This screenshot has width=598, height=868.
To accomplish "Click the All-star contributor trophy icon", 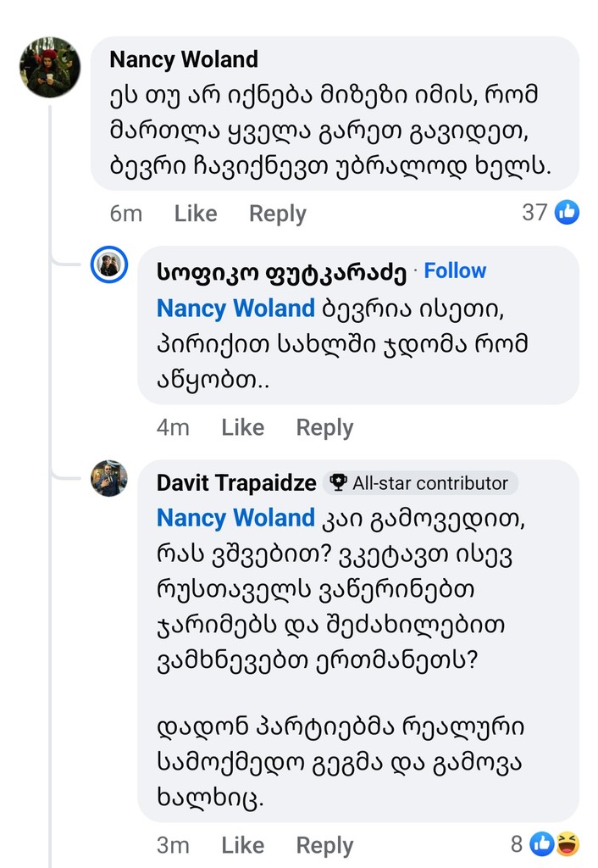I will tap(339, 483).
